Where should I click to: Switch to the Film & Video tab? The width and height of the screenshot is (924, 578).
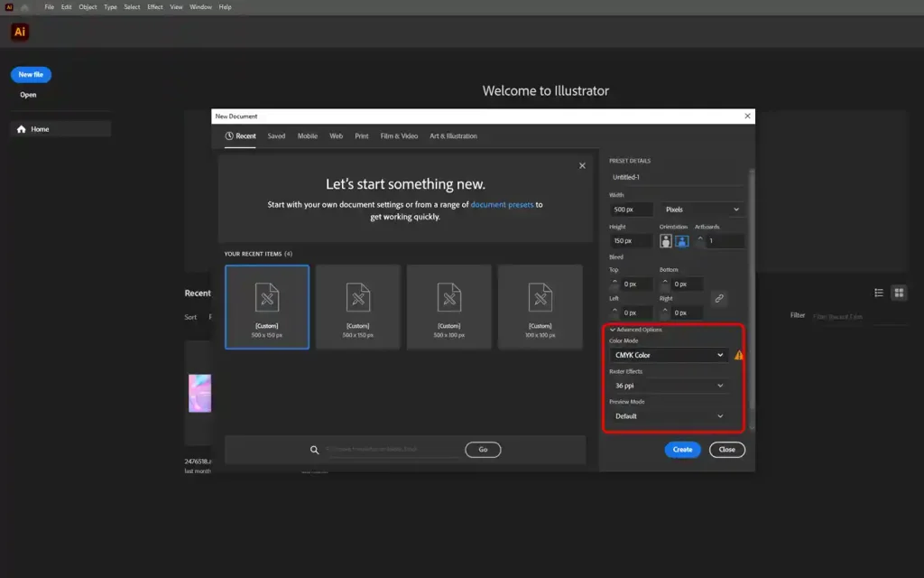click(399, 136)
